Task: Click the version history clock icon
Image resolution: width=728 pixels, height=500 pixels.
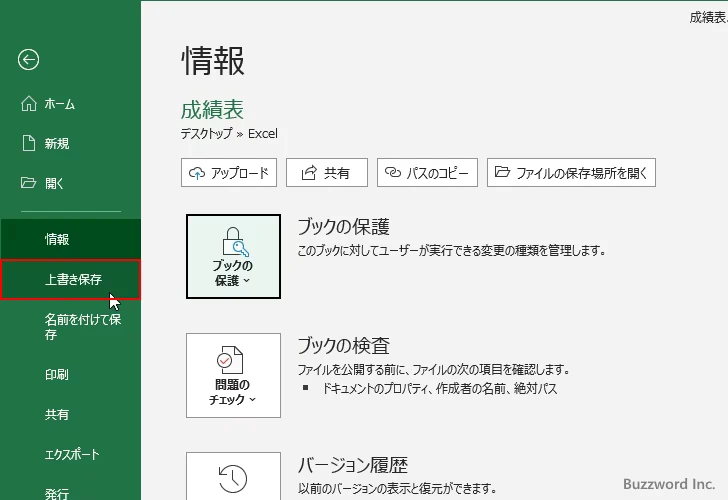Action: (233, 479)
